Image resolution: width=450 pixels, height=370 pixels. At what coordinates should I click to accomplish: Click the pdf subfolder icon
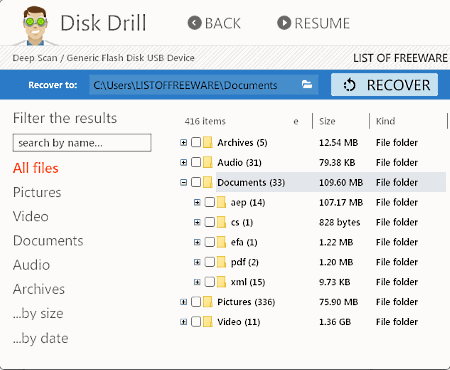click(x=221, y=262)
